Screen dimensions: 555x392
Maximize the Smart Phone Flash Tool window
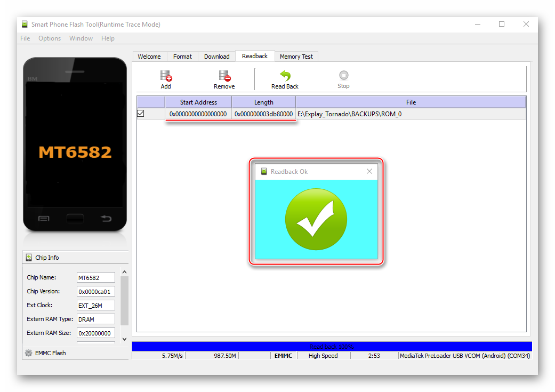tap(502, 24)
